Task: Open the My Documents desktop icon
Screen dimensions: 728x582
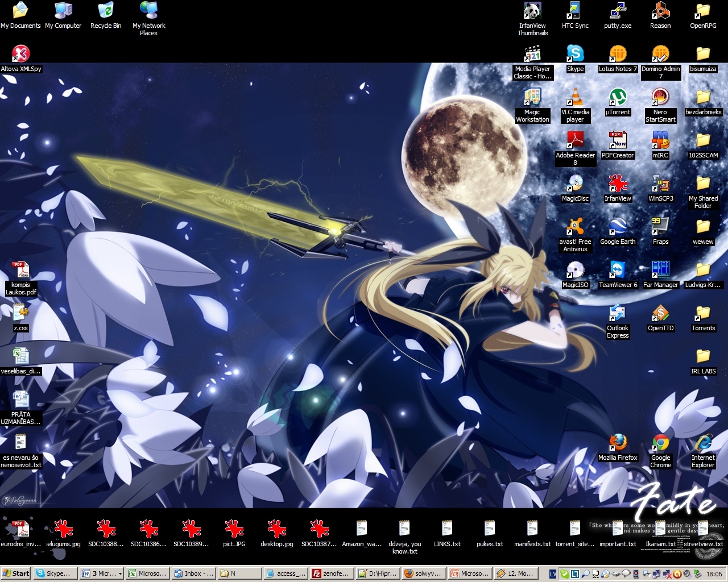Action: coord(20,15)
